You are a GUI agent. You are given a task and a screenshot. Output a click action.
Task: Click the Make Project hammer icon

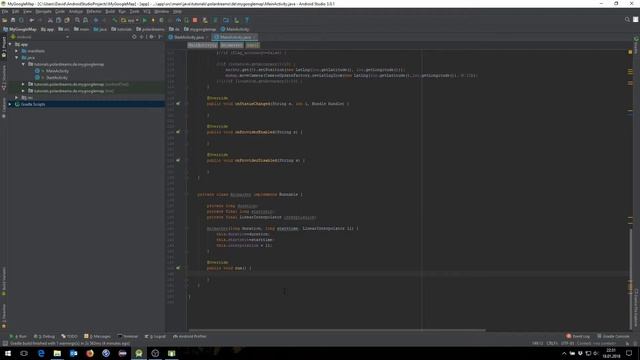115,20
